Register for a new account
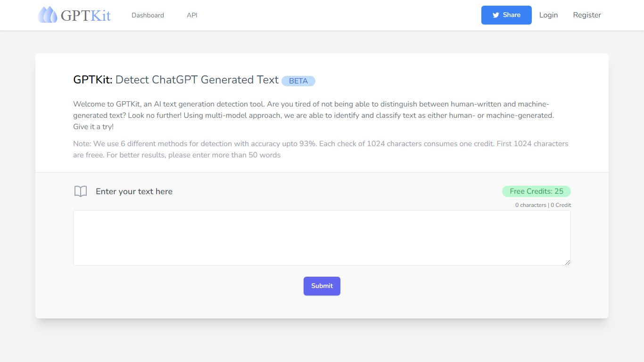Screen dimensions: 644x362 click(587, 15)
